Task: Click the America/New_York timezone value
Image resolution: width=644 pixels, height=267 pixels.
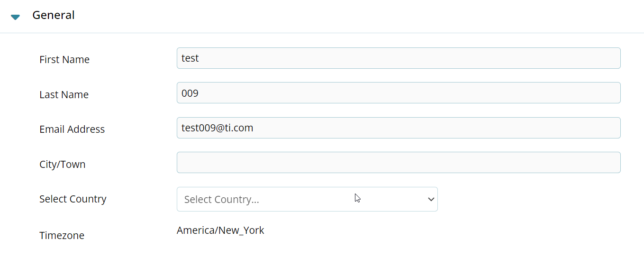Action: [220, 230]
